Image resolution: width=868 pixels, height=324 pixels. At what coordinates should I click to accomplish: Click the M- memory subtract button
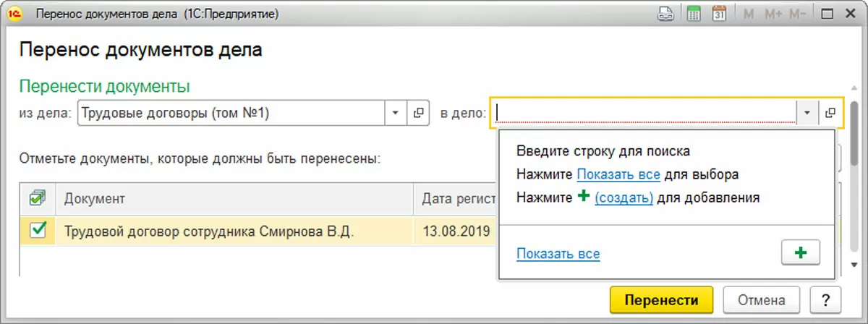(x=799, y=13)
